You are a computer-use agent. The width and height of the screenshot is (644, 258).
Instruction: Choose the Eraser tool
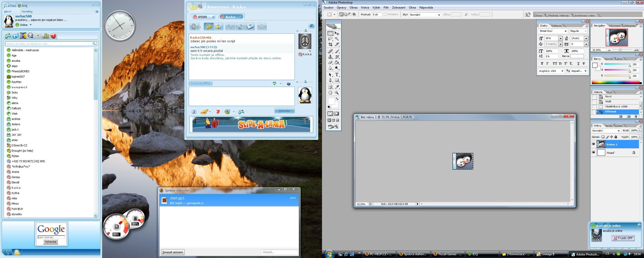point(330,62)
